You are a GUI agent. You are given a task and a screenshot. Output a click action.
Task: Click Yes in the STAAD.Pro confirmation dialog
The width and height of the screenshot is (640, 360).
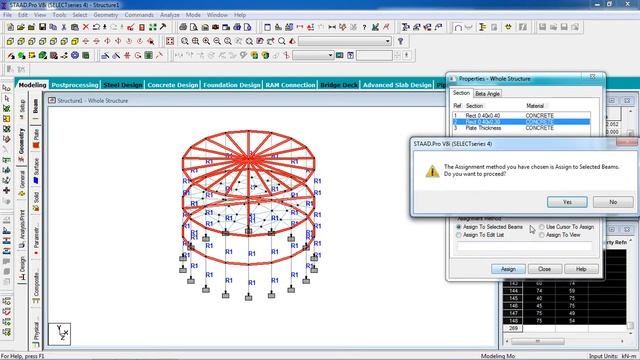click(x=567, y=202)
